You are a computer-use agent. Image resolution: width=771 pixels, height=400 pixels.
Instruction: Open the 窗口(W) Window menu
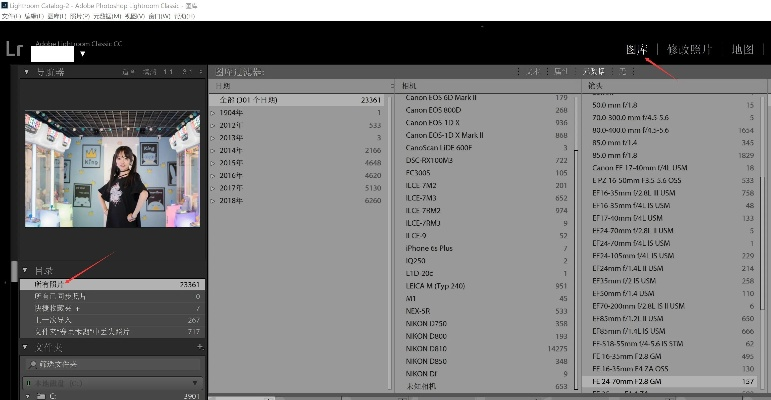tap(159, 16)
